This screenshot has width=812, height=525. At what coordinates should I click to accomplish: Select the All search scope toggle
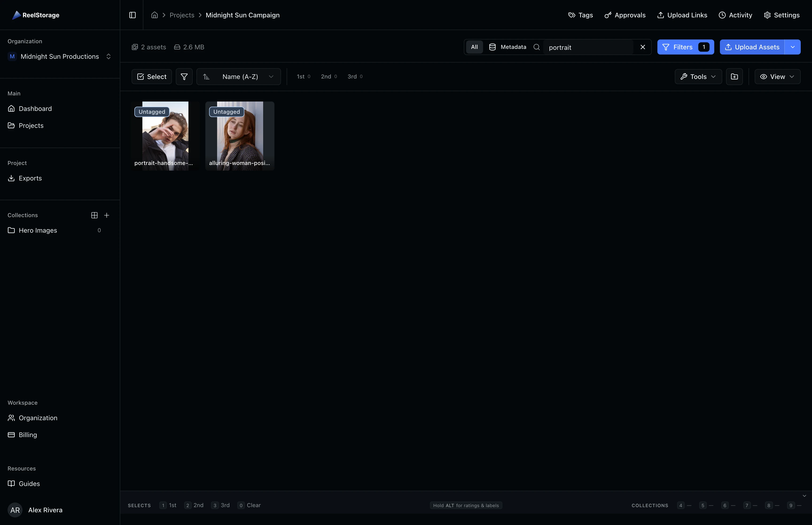pos(475,47)
